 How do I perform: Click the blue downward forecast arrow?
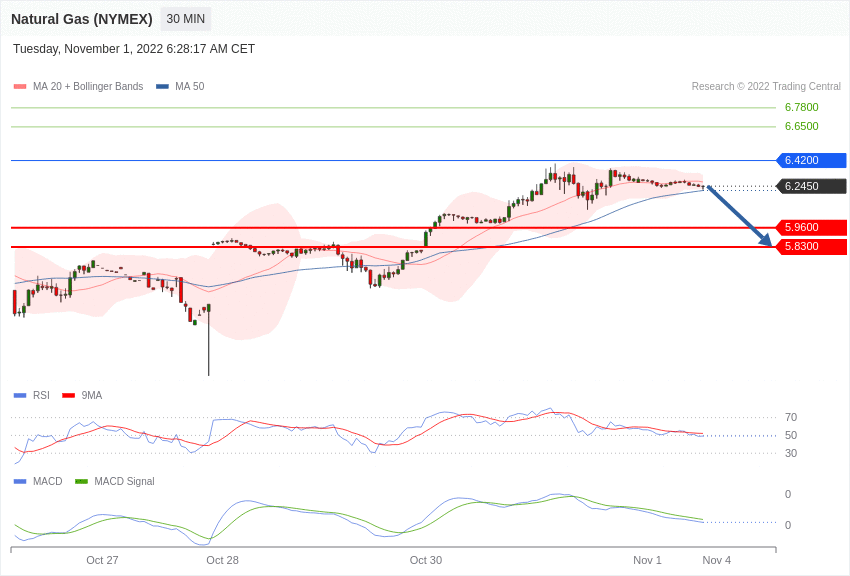pos(740,216)
